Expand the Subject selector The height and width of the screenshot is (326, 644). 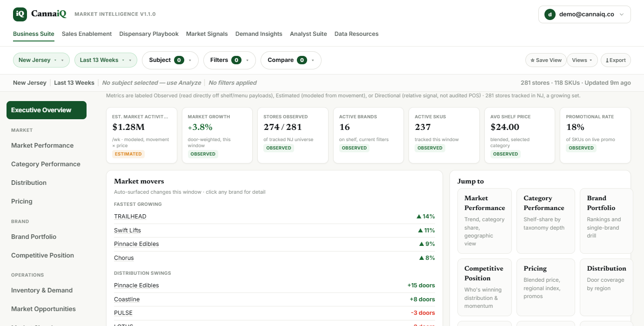tap(170, 60)
